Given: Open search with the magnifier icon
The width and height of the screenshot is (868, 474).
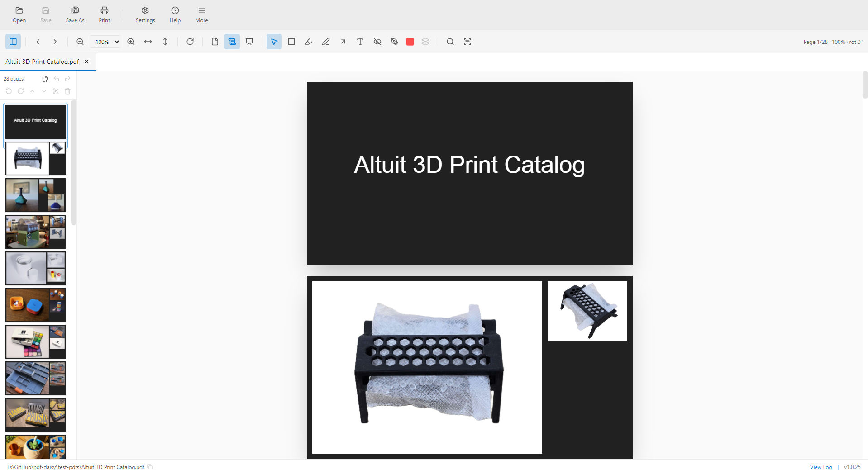Looking at the screenshot, I should pos(450,42).
